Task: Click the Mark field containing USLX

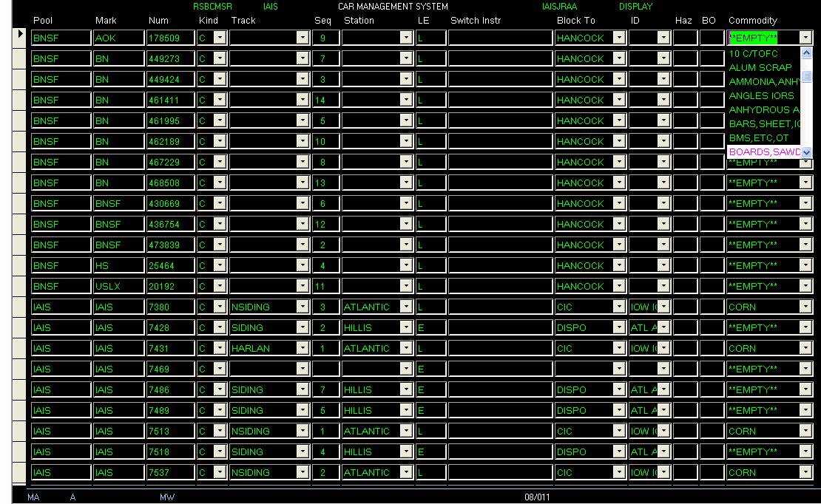Action: 119,286
